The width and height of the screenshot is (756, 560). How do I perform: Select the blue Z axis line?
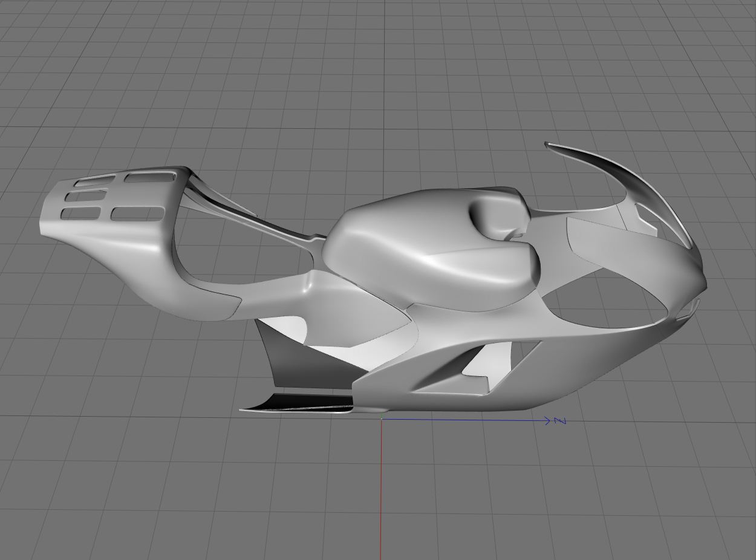(466, 420)
